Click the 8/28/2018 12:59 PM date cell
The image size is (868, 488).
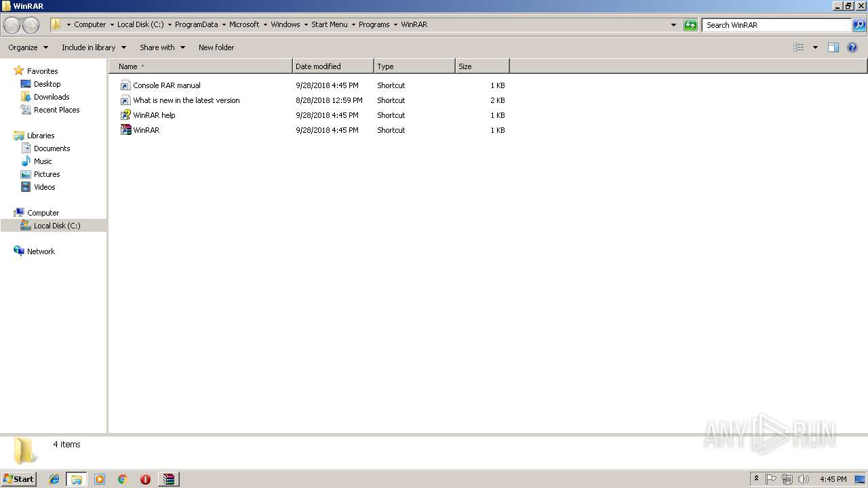(x=329, y=100)
